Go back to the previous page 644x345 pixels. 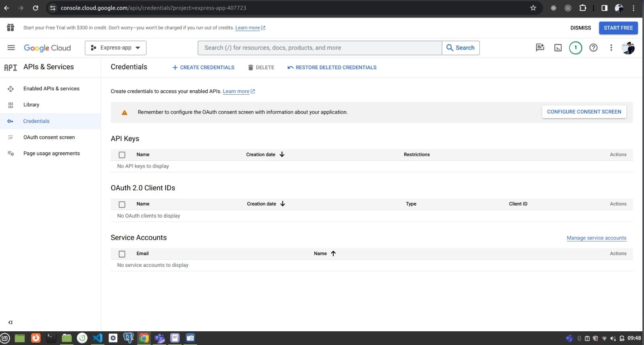point(6,8)
